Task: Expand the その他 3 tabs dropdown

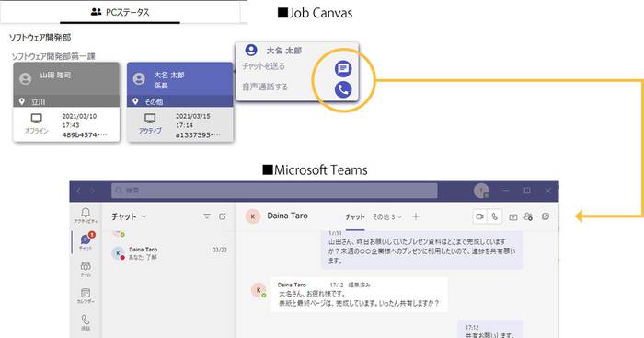Action: tap(387, 216)
